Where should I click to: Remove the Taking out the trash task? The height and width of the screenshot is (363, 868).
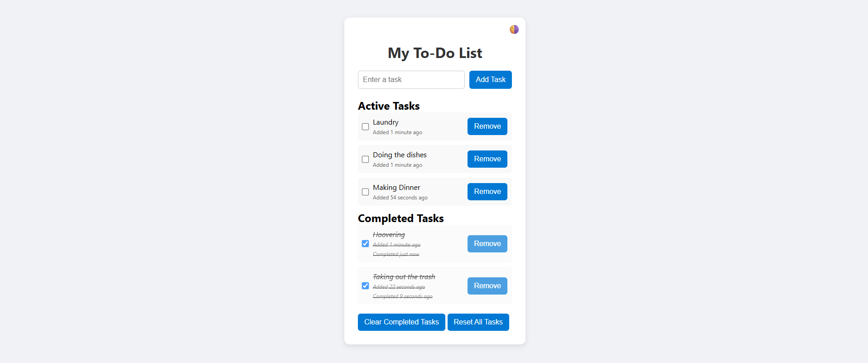(x=487, y=286)
